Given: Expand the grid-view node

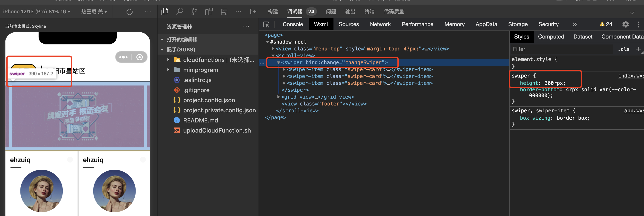Looking at the screenshot, I should [x=279, y=97].
